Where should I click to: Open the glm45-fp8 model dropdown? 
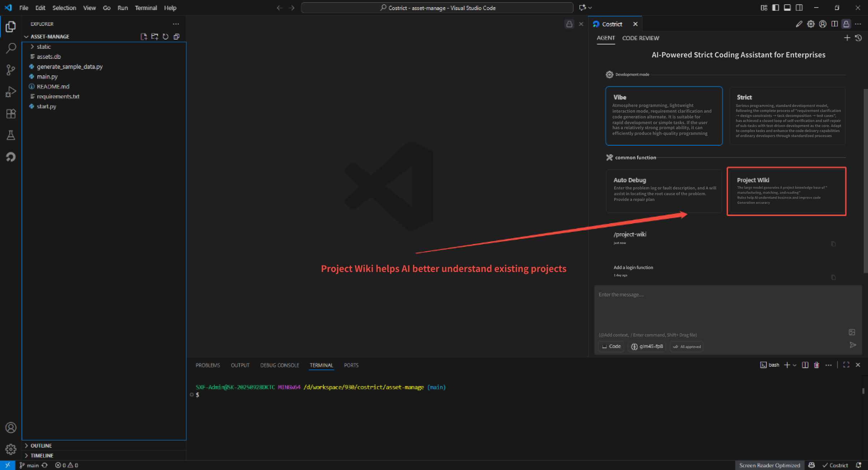647,347
